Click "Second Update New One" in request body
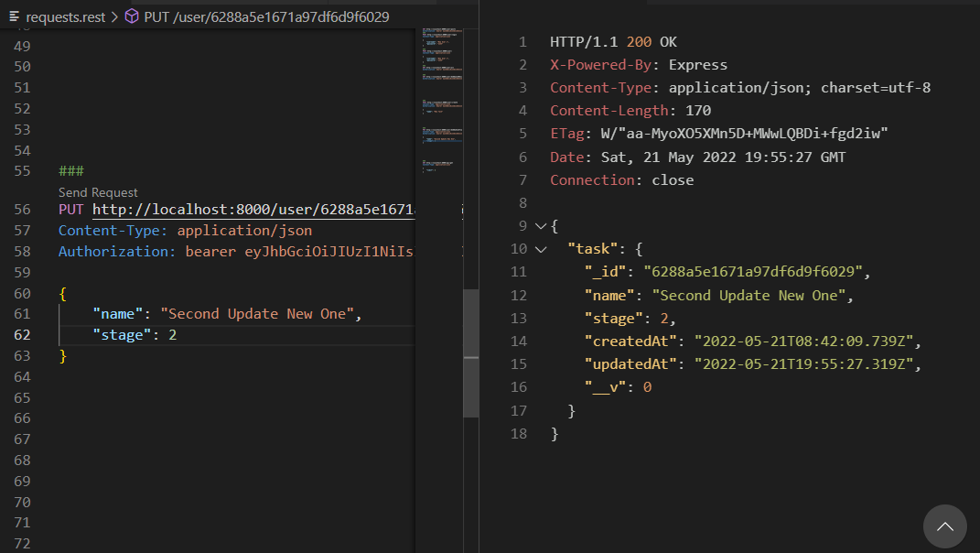The width and height of the screenshot is (980, 553). [x=257, y=314]
